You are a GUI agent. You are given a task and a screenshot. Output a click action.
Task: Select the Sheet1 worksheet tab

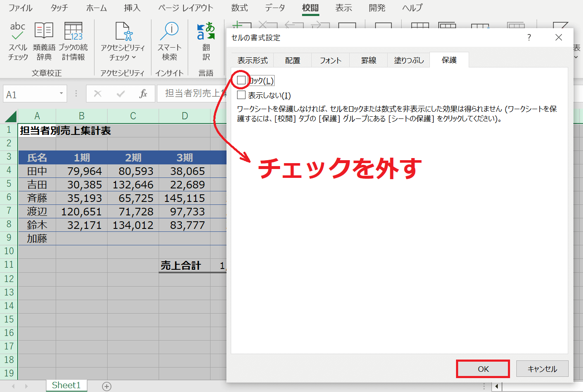click(66, 385)
